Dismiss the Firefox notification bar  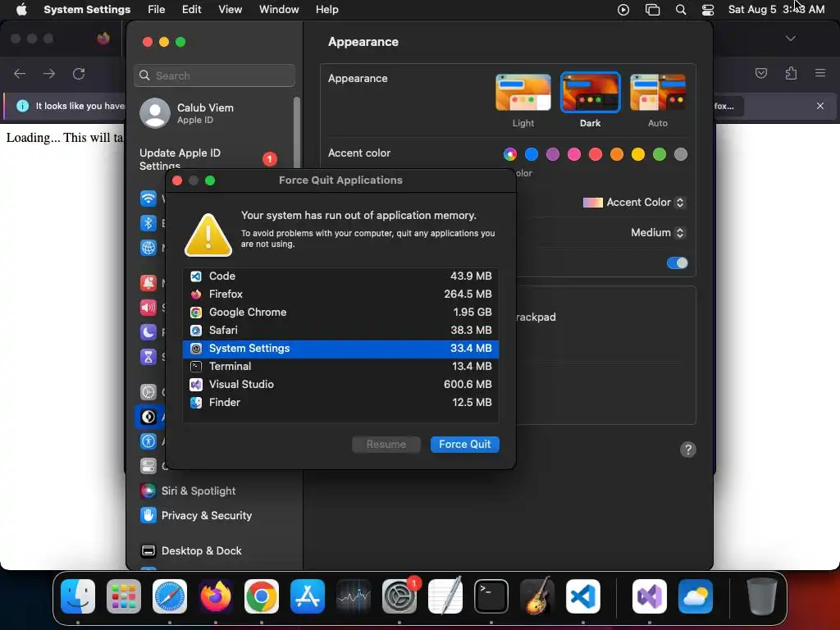click(x=820, y=106)
